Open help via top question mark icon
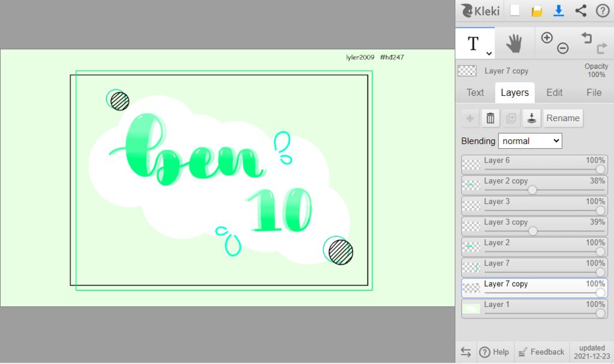 603,11
